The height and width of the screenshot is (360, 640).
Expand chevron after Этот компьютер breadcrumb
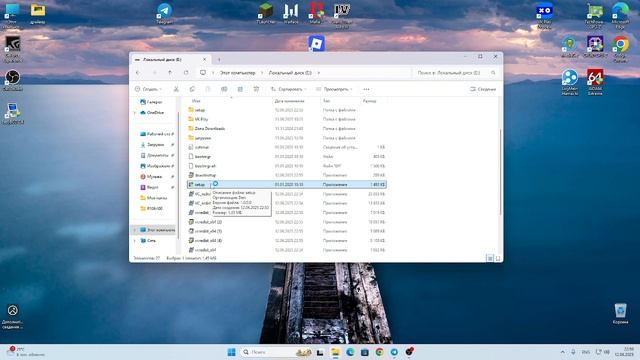pos(262,73)
